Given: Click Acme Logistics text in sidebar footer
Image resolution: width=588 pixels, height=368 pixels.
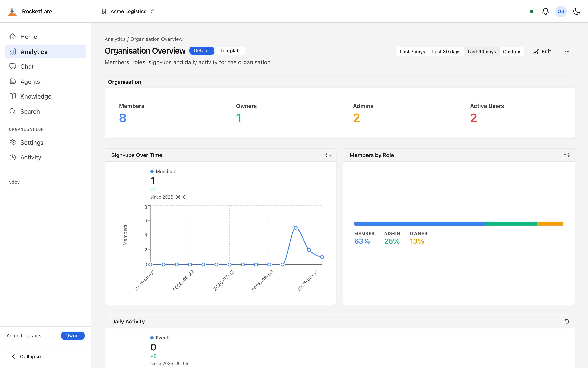Looking at the screenshot, I should click(x=24, y=336).
